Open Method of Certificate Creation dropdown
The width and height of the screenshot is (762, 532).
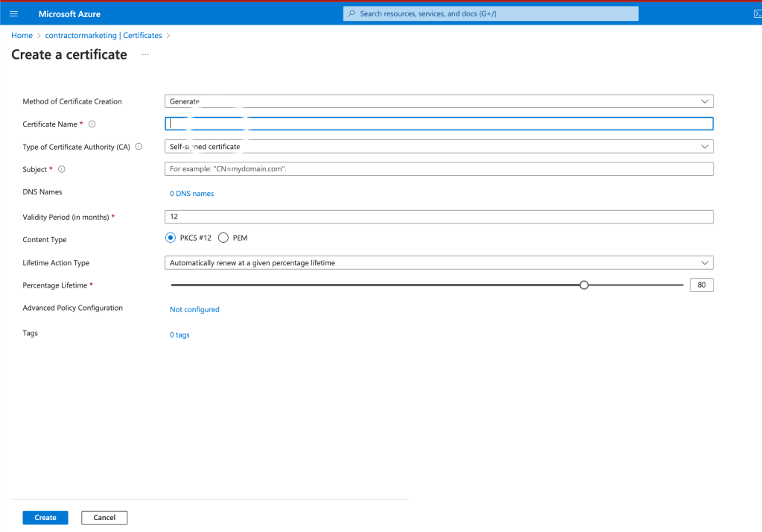coord(439,101)
